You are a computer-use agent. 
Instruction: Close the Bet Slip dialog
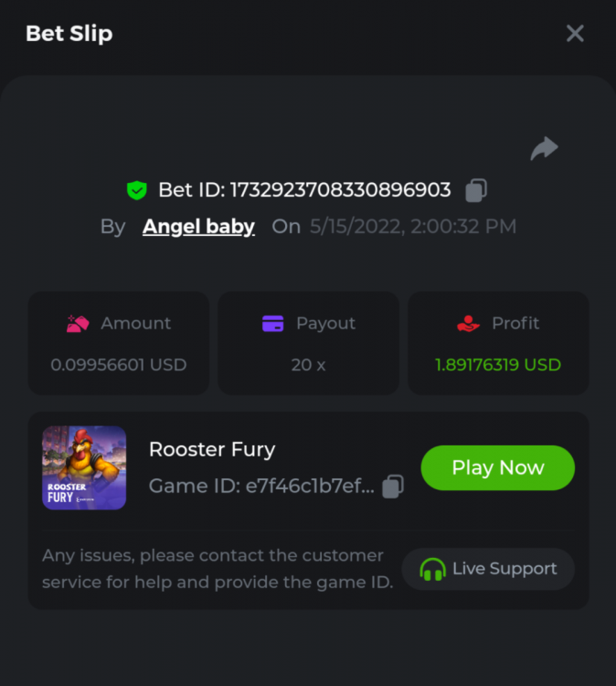(x=575, y=34)
